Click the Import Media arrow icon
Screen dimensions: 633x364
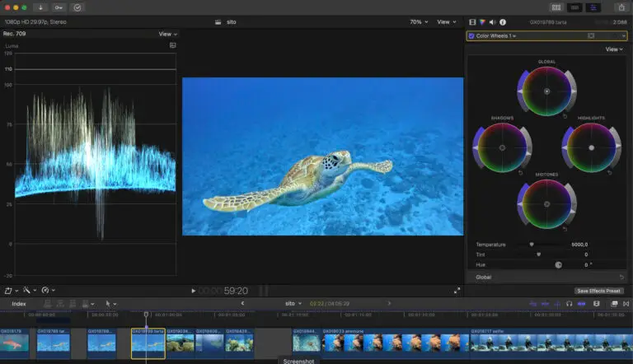pyautogui.click(x=40, y=7)
